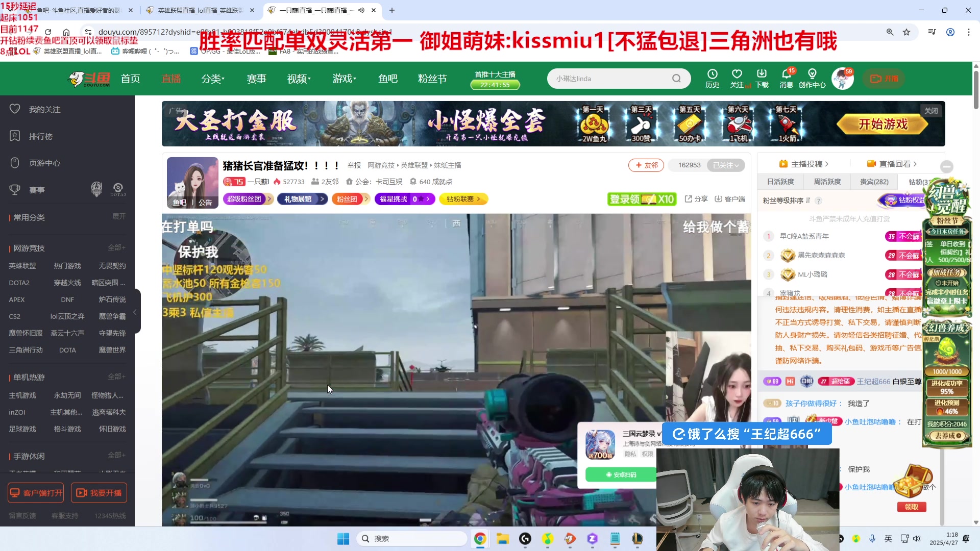This screenshot has width=980, height=551.
Task: Mute the tab via speaker icon
Action: tap(361, 10)
